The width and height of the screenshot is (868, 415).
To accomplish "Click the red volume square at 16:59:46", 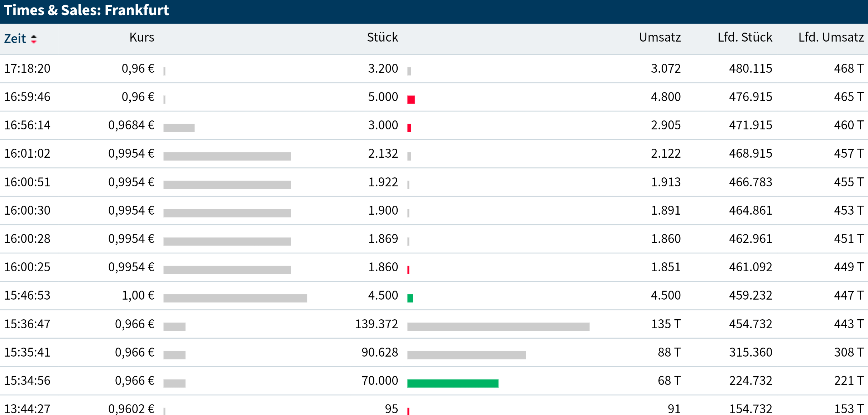I will point(411,100).
